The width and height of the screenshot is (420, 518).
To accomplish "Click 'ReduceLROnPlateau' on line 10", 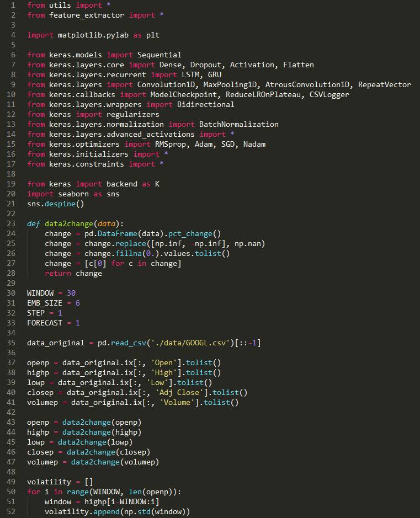I will 263,94.
